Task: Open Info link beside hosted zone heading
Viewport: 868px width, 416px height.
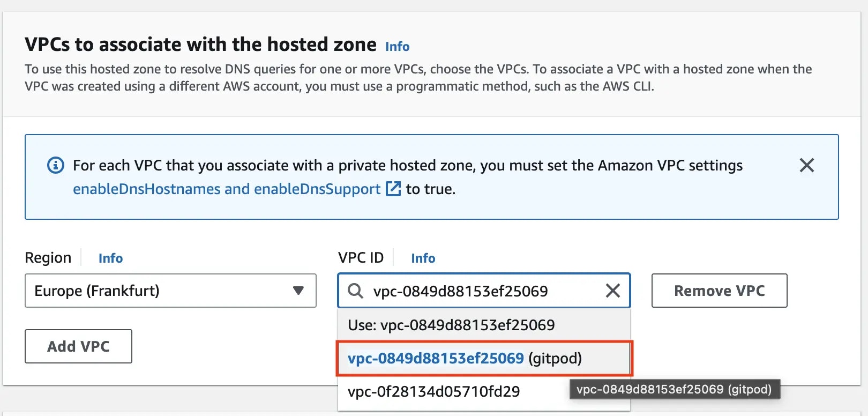Action: tap(397, 47)
